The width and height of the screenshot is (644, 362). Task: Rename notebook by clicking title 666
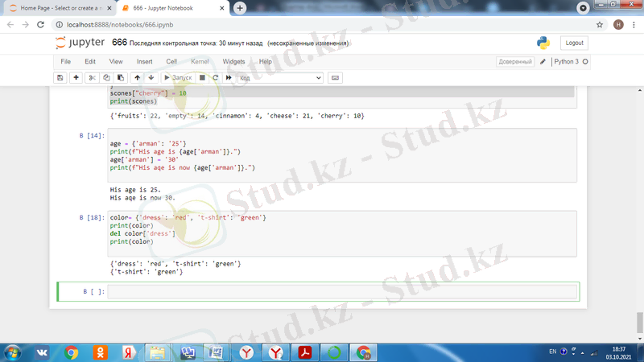pyautogui.click(x=119, y=43)
